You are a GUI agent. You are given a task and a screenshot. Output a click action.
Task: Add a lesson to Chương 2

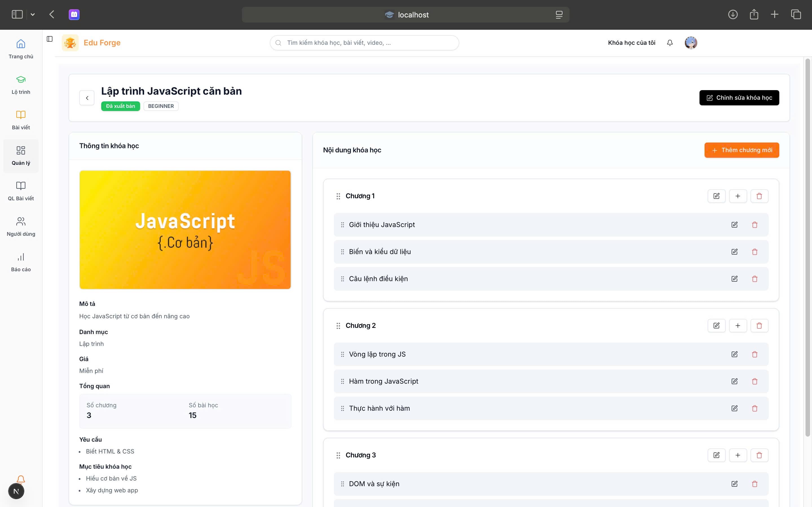[x=738, y=326]
